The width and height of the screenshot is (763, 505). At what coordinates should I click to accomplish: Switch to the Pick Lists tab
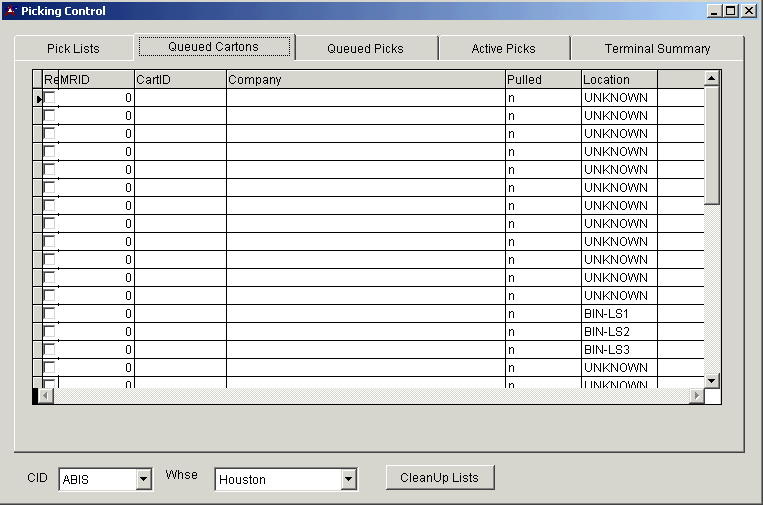pyautogui.click(x=73, y=48)
